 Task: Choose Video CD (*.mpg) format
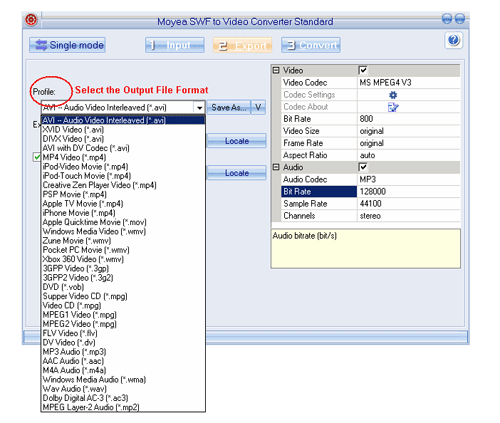click(x=123, y=305)
